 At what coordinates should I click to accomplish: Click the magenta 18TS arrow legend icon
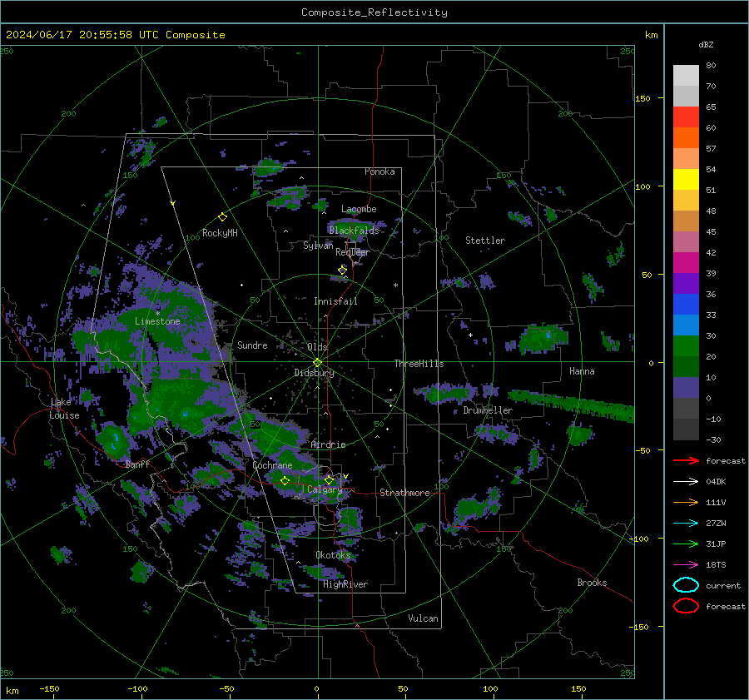pyautogui.click(x=686, y=565)
